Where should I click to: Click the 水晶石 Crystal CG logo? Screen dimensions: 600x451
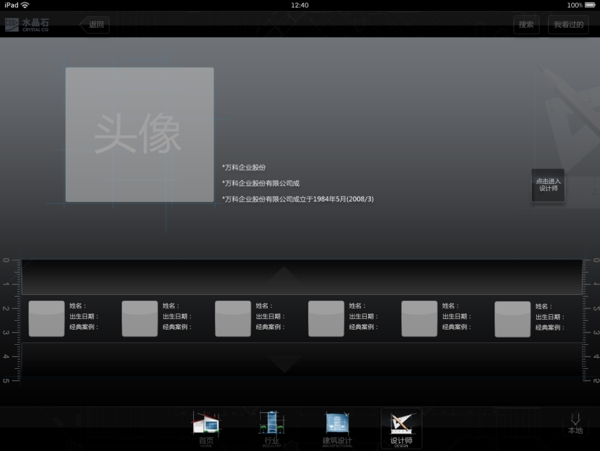(27, 25)
